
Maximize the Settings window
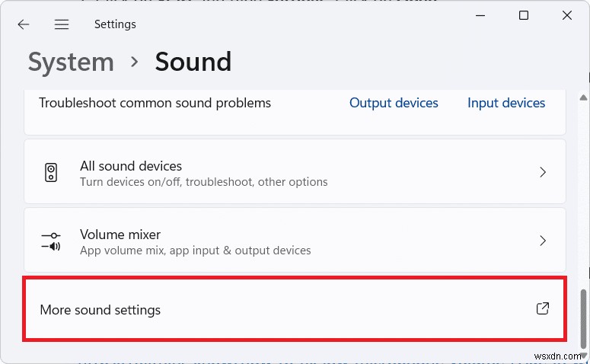[x=524, y=15]
